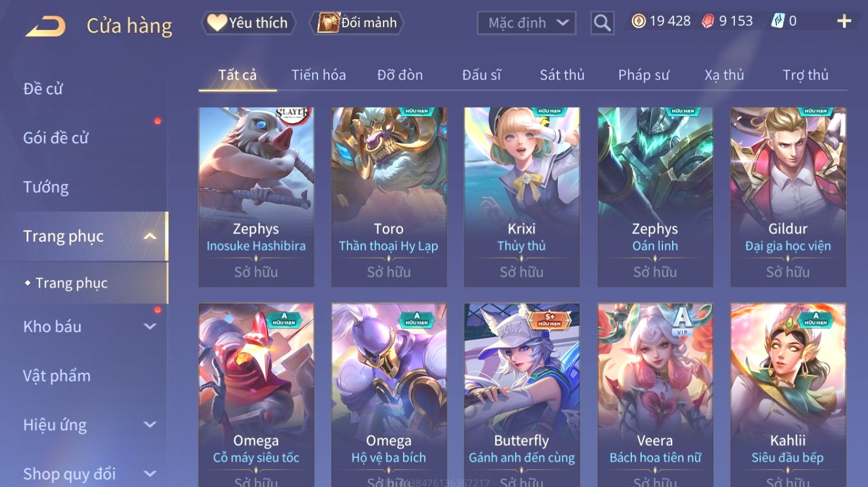Click the gold coin currency icon

(x=638, y=21)
